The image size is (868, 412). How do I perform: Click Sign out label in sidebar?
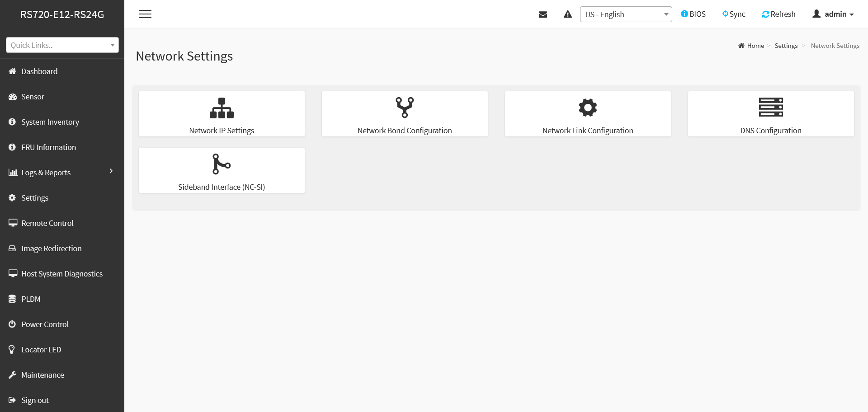[x=35, y=400]
